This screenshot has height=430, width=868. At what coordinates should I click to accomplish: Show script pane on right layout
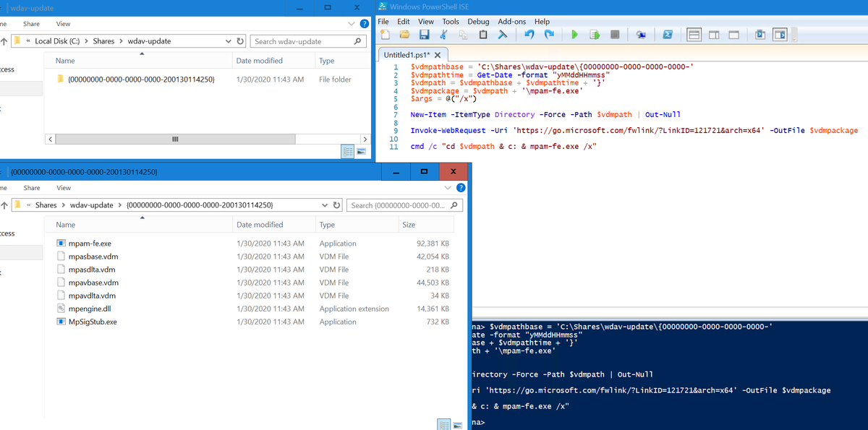[713, 35]
